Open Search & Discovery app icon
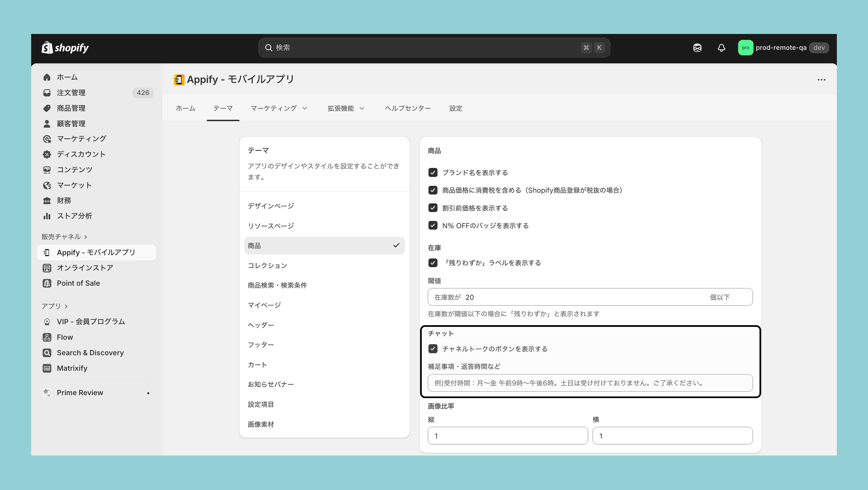 pyautogui.click(x=47, y=353)
